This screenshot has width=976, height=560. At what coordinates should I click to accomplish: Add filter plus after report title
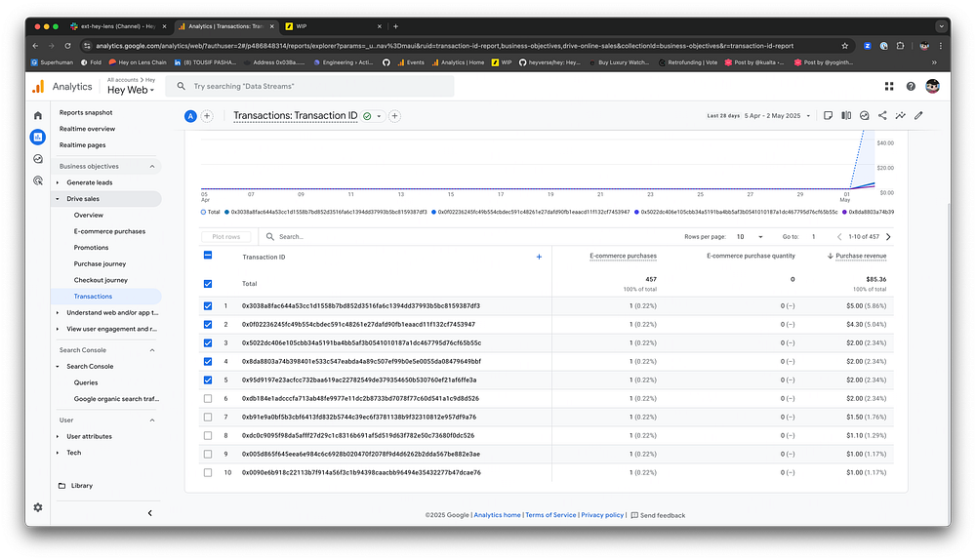point(394,116)
